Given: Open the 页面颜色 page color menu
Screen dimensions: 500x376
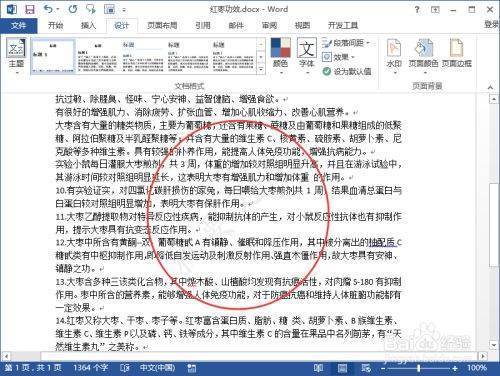Looking at the screenshot, I should (423, 55).
